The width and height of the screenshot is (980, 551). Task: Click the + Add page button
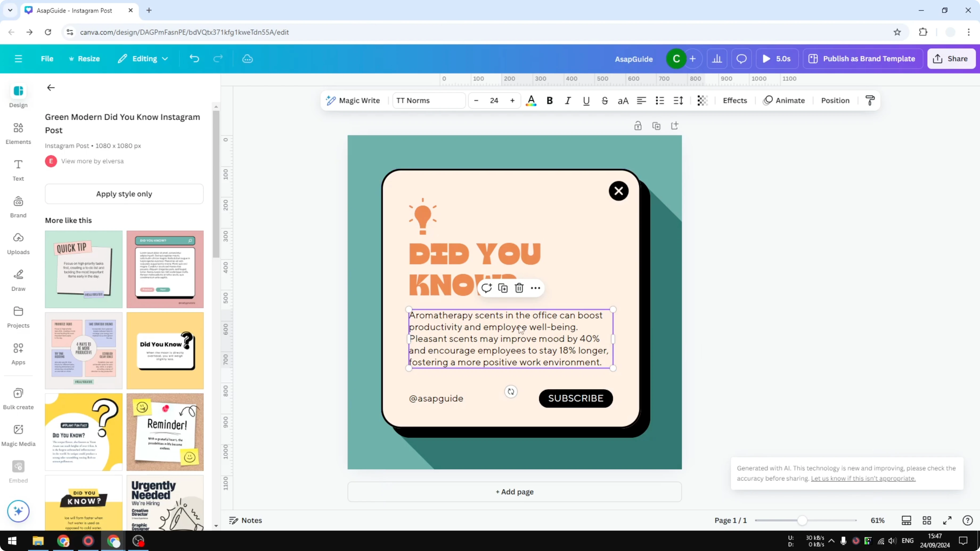point(514,492)
